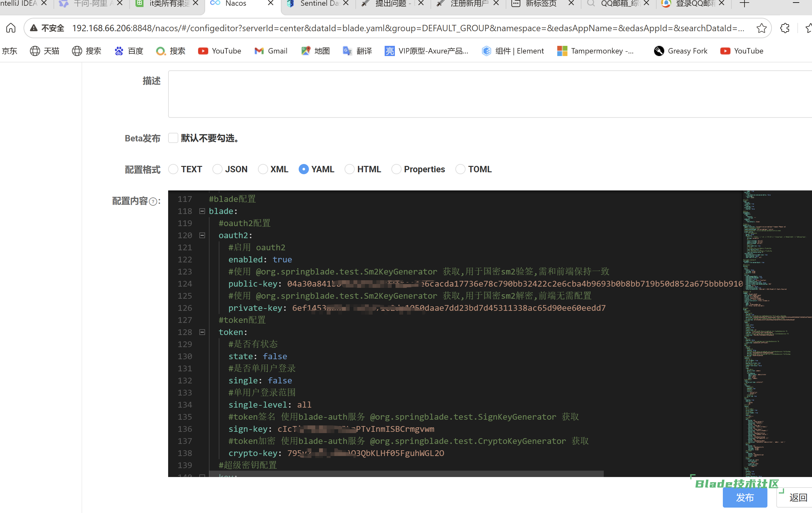Fold the token: section at line 128

click(202, 332)
